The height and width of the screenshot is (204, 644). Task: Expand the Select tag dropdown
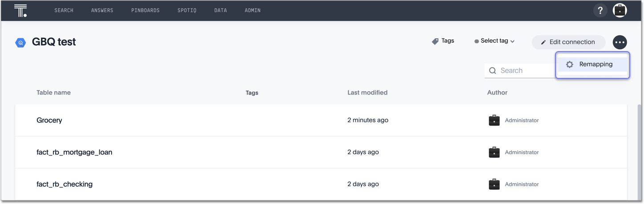point(495,41)
